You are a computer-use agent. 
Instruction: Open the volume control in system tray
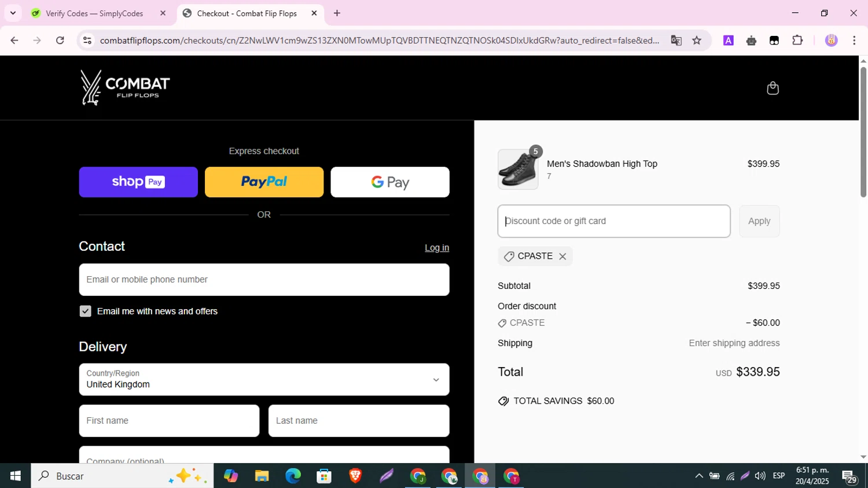[x=760, y=476]
